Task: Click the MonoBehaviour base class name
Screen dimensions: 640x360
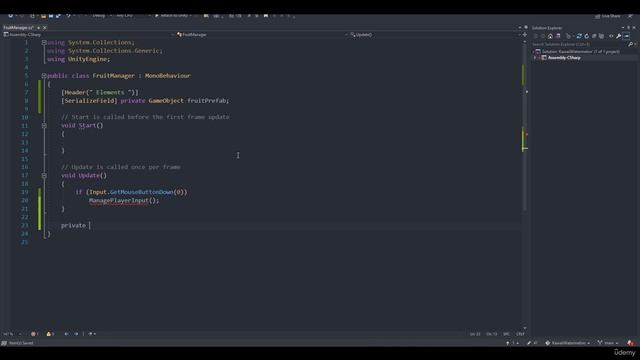Action: 168,76
